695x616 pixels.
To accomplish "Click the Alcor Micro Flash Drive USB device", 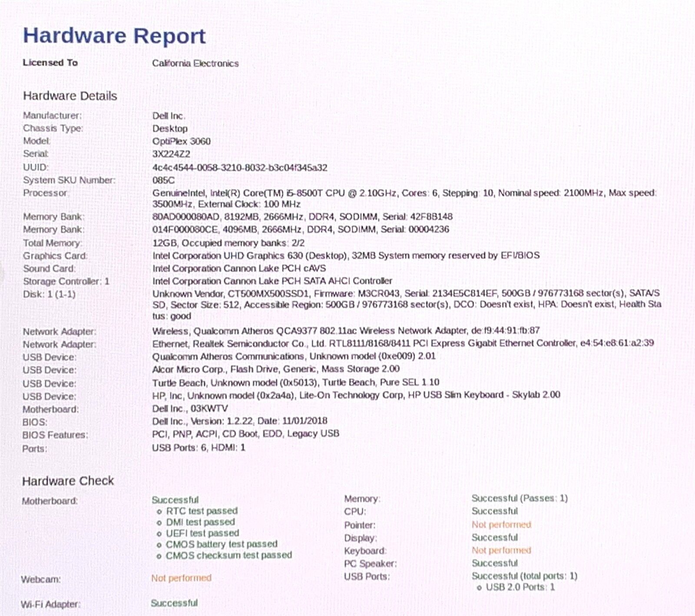I will coord(276,369).
